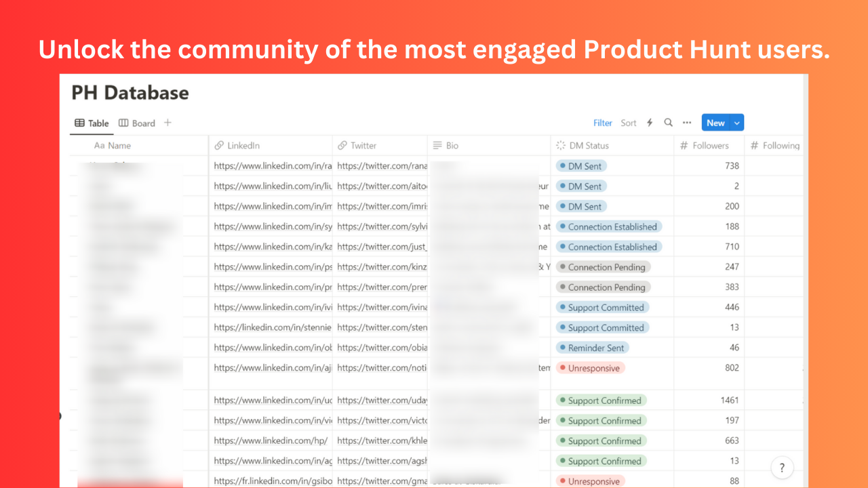The image size is (868, 488).
Task: Switch to the Board view tab
Action: coord(137,123)
